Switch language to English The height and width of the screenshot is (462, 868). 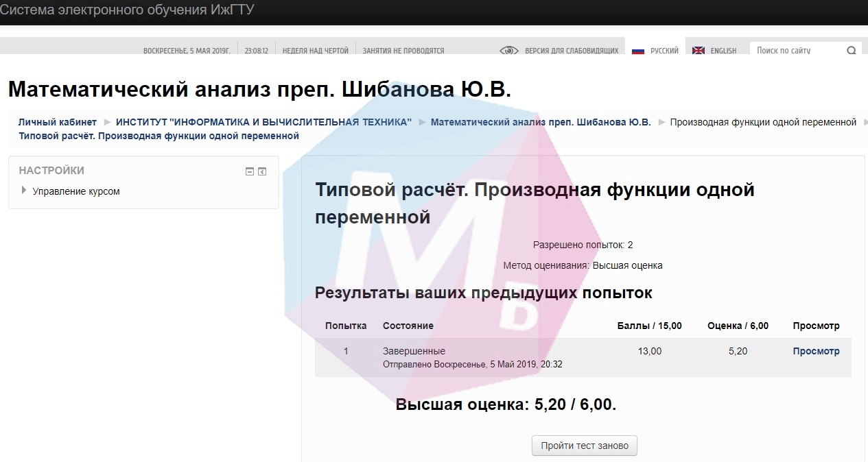(x=723, y=51)
